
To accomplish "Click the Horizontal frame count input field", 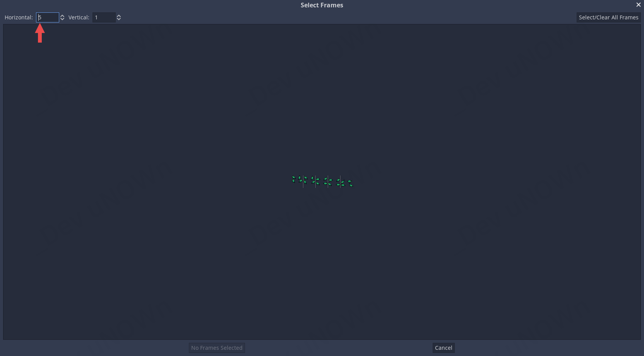I will pos(48,17).
